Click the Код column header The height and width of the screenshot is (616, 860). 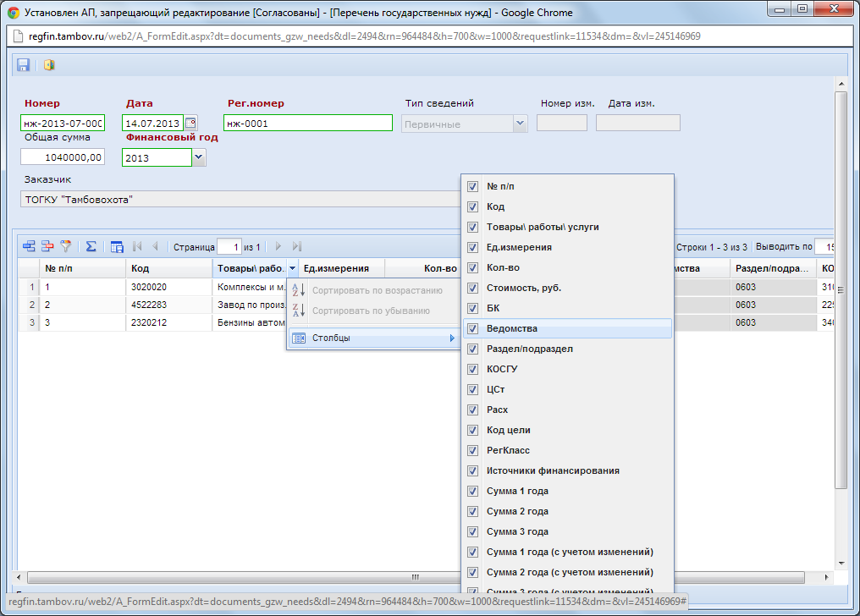click(x=168, y=268)
